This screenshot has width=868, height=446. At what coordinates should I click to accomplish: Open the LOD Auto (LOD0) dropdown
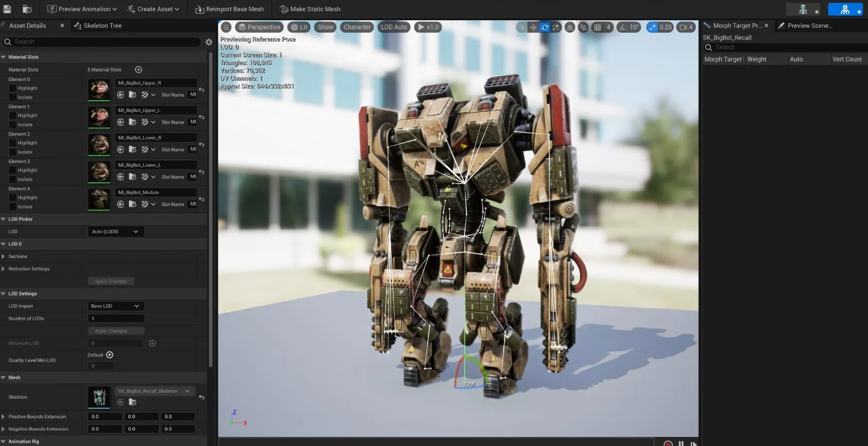(116, 231)
